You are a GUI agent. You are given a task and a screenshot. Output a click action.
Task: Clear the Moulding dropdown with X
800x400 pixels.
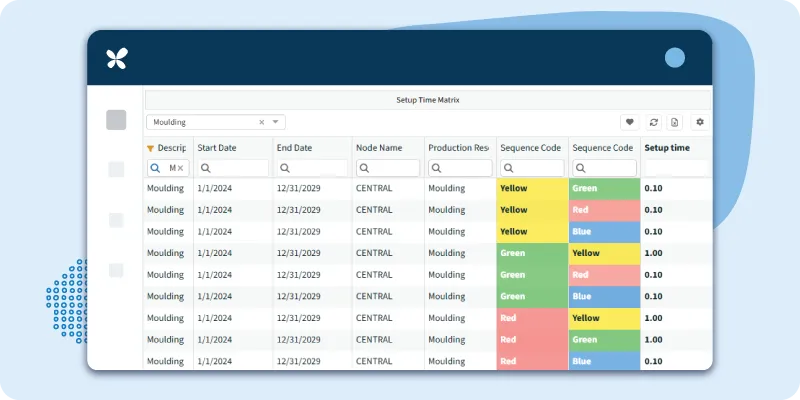pos(262,122)
